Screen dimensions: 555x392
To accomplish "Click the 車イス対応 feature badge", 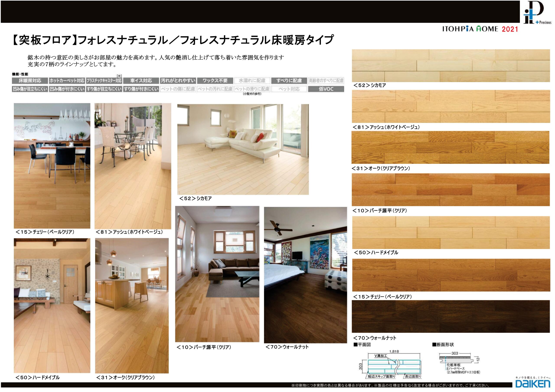I will (141, 81).
